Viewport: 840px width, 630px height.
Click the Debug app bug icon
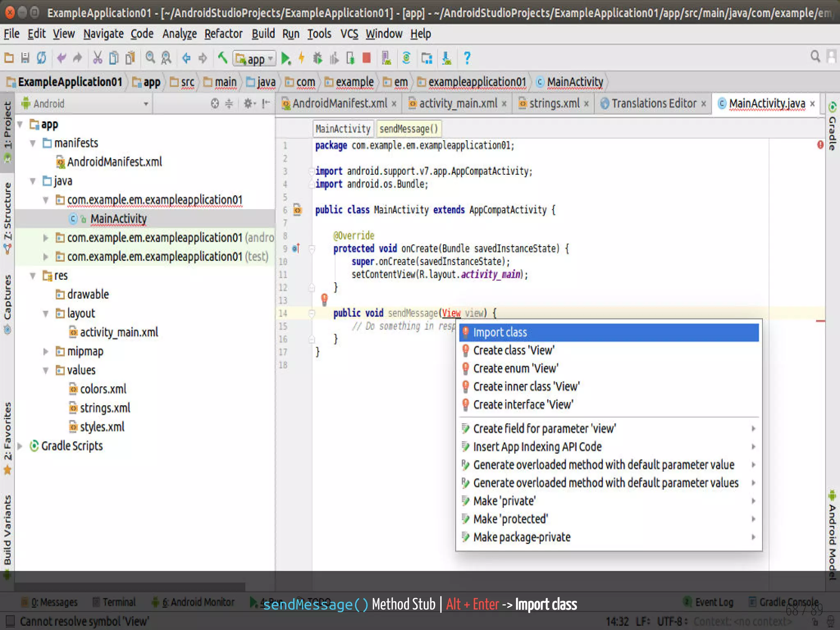click(318, 58)
